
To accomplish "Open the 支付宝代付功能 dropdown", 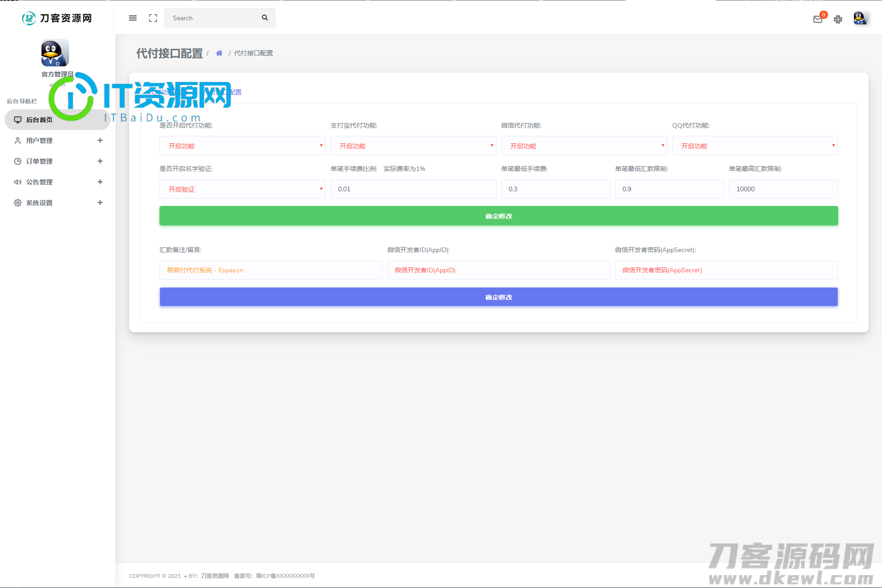I will coord(414,146).
